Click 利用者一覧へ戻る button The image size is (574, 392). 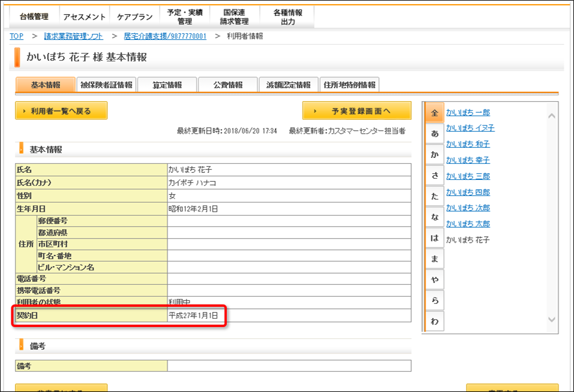click(61, 111)
